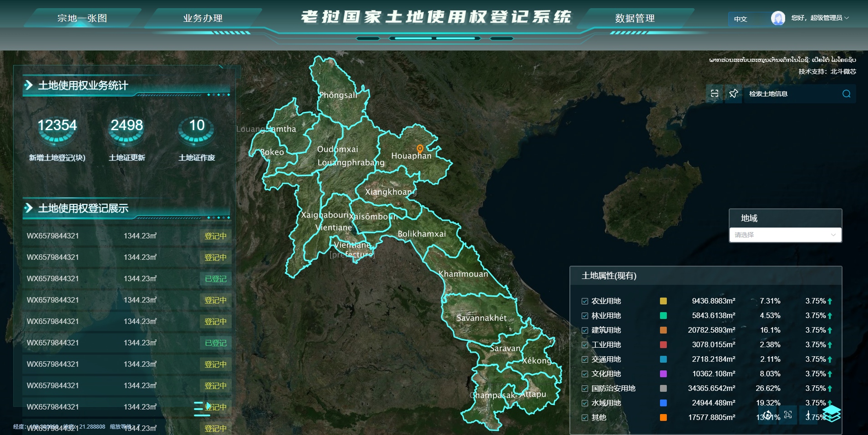The width and height of the screenshot is (868, 435).
Task: Click the building scan frame icon
Action: (788, 415)
